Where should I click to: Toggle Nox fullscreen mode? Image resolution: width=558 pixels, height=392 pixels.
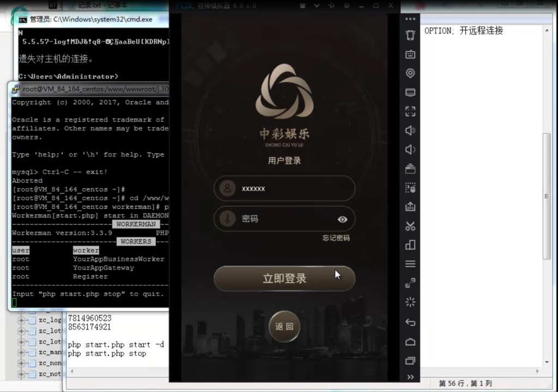(410, 111)
